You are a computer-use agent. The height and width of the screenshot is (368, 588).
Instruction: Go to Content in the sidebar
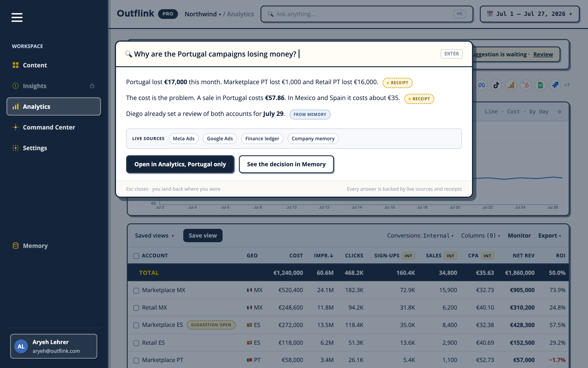pyautogui.click(x=54, y=65)
